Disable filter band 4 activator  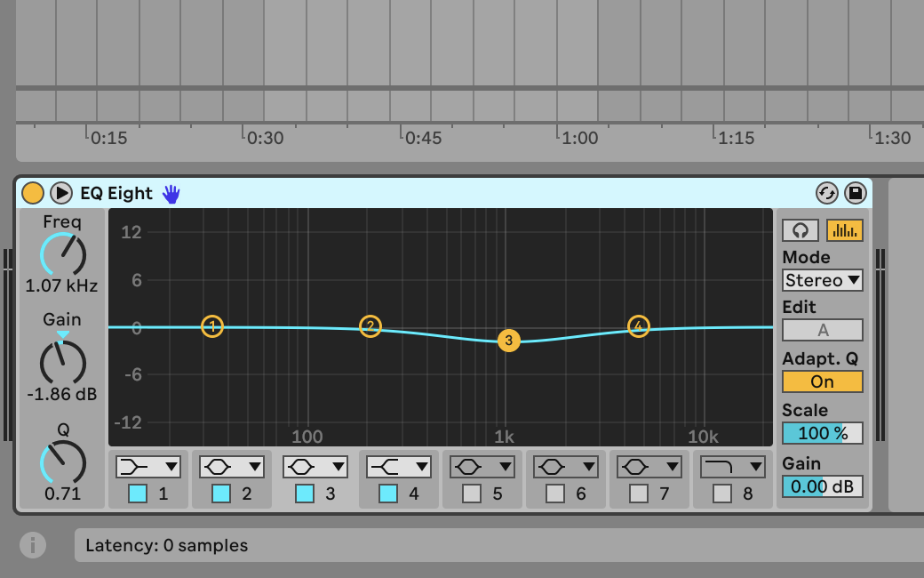[387, 493]
